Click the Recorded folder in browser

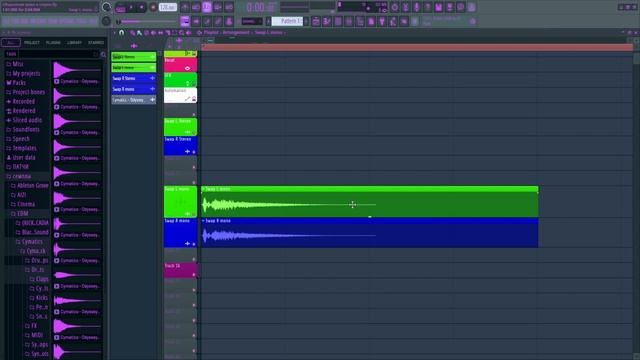pos(20,102)
